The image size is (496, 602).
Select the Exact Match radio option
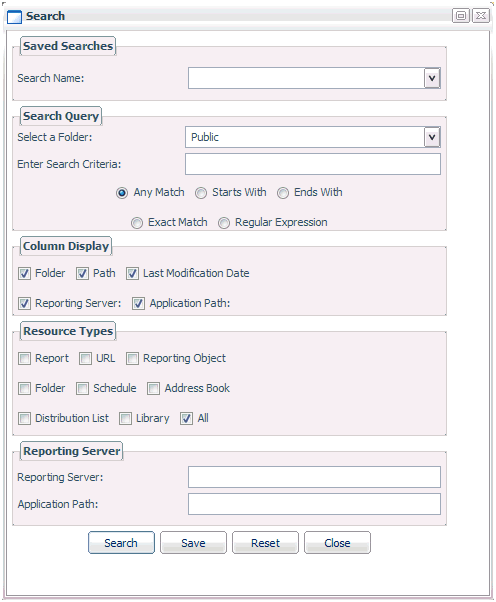[137, 223]
